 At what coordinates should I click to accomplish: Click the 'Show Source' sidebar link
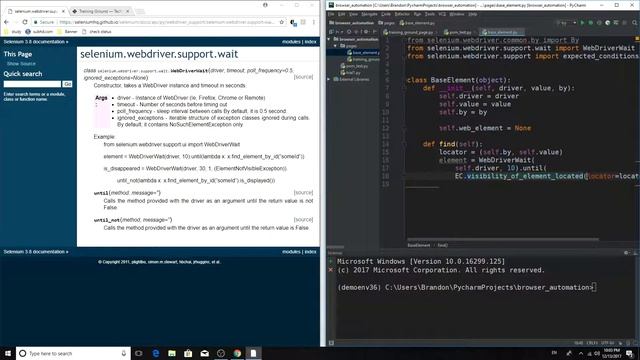(21, 64)
